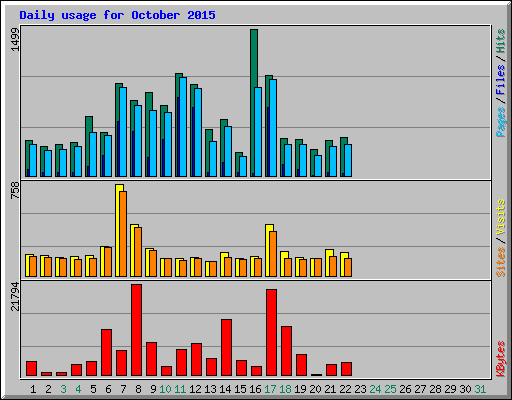Click green day 3 label on x-axis

pos(63,389)
